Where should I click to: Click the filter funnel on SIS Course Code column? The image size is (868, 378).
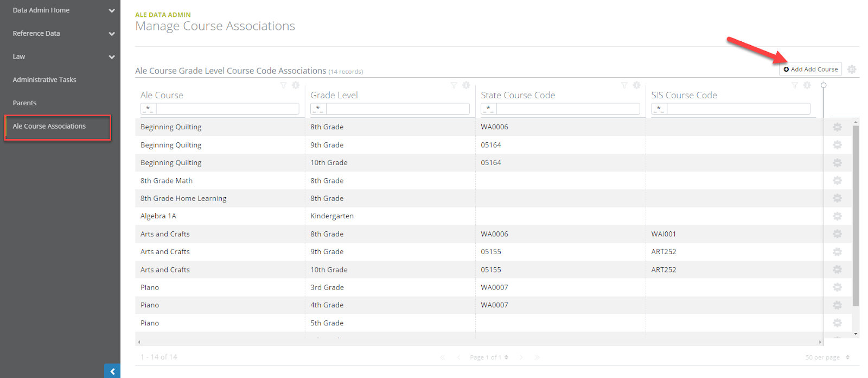click(x=795, y=85)
